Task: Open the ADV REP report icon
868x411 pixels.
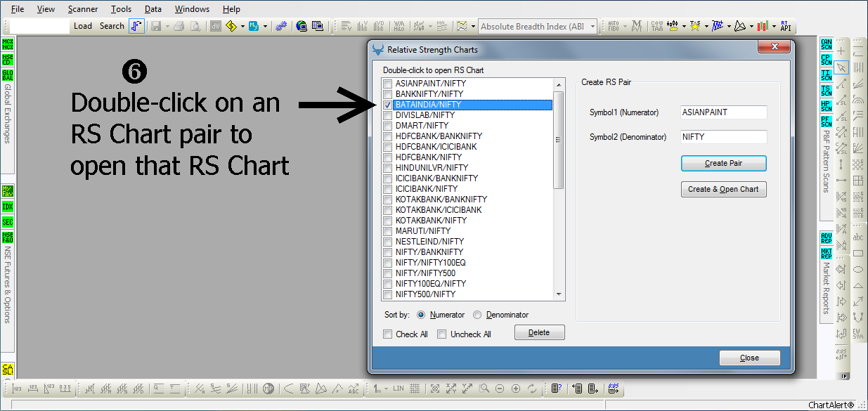Action: (x=827, y=237)
